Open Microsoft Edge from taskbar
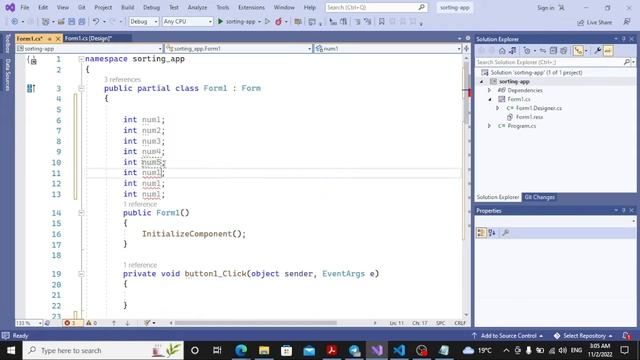 (241, 351)
